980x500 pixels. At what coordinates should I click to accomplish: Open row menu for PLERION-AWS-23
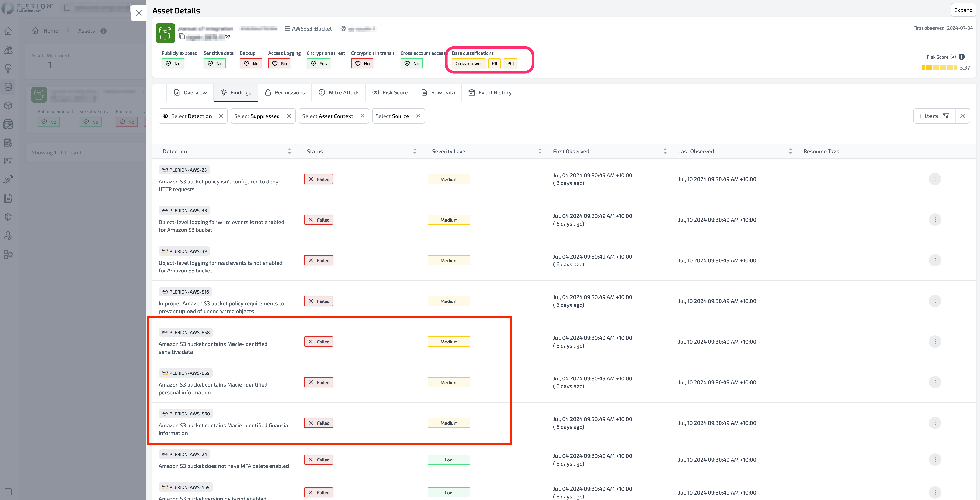935,179
